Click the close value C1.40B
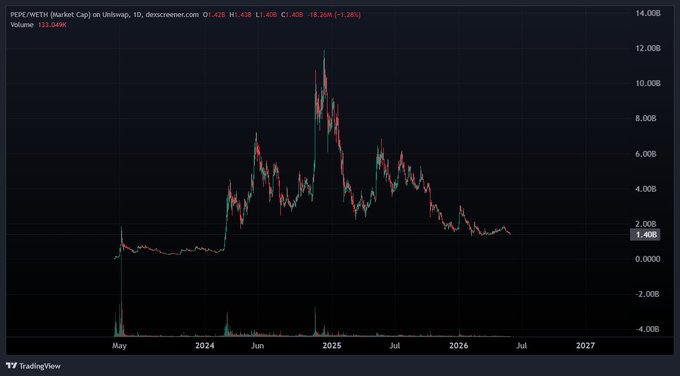This screenshot has height=376, width=680. [291, 15]
